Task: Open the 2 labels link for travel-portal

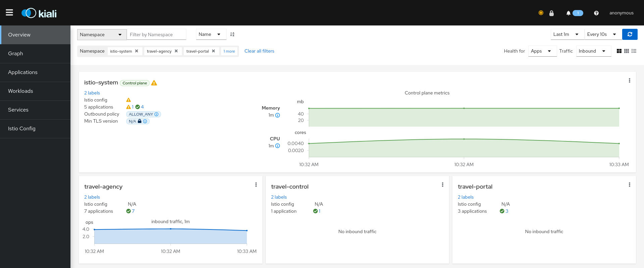Action: 465,197
